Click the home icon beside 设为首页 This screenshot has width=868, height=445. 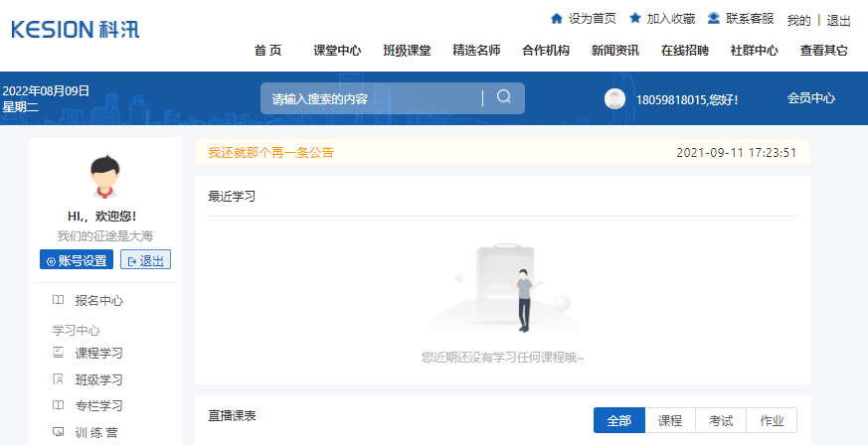click(x=557, y=19)
